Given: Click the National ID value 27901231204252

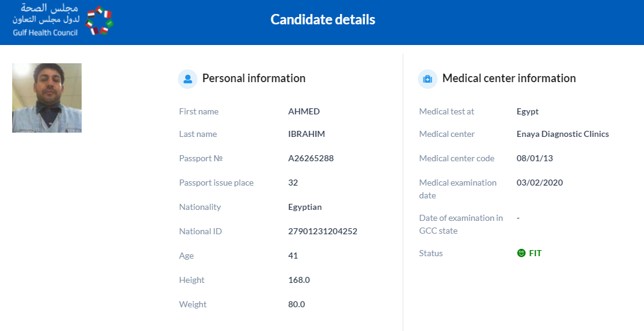Looking at the screenshot, I should point(323,231).
